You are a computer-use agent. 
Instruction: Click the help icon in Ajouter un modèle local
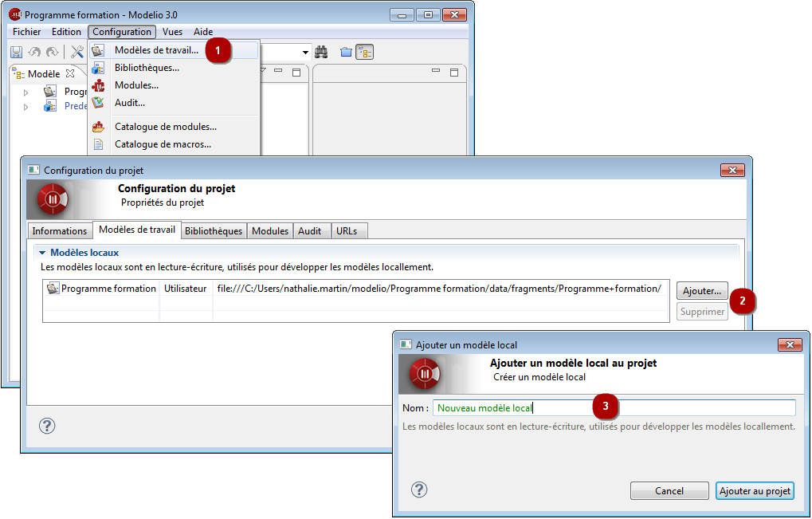coord(419,490)
